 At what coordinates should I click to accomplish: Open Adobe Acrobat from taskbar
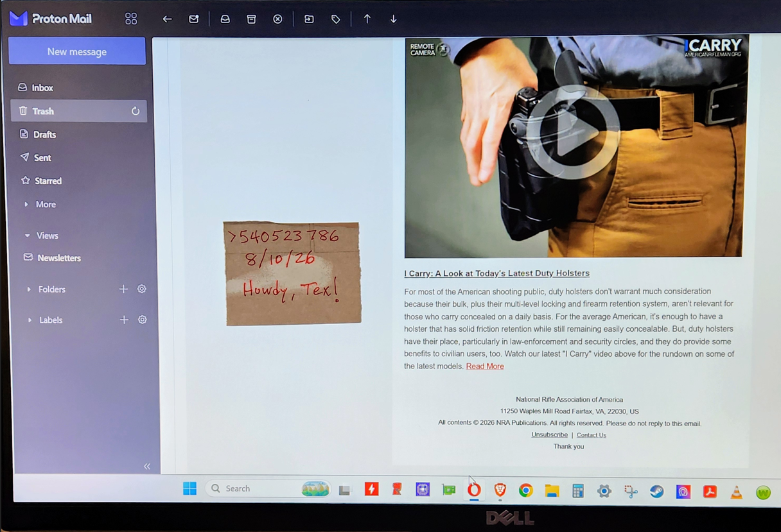point(710,492)
